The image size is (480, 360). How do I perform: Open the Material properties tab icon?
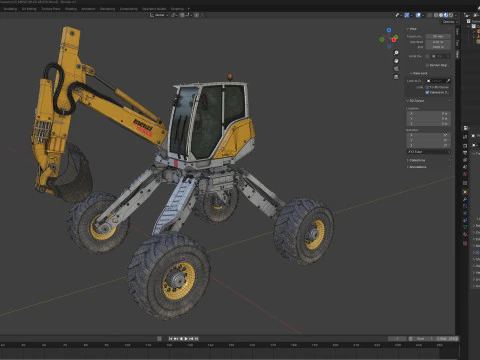pos(465,234)
